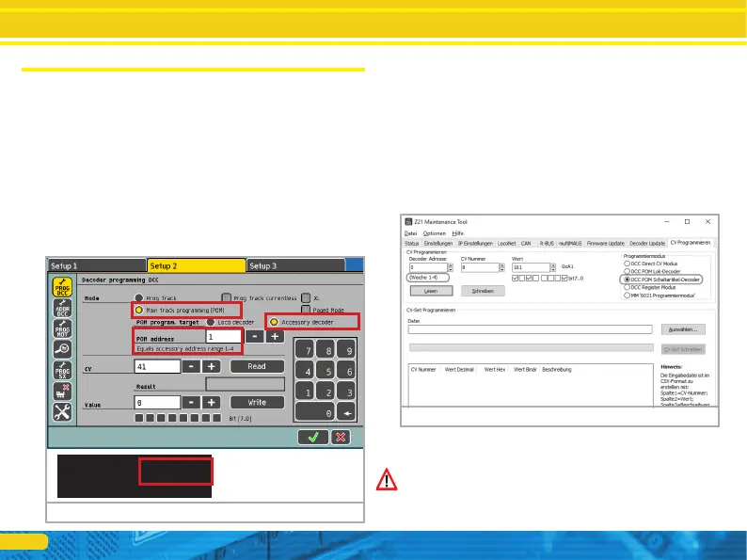Viewport: 747px width, 560px height.
Task: Select DCC POM Schaltartikel-Decoder radio option
Action: (x=628, y=280)
